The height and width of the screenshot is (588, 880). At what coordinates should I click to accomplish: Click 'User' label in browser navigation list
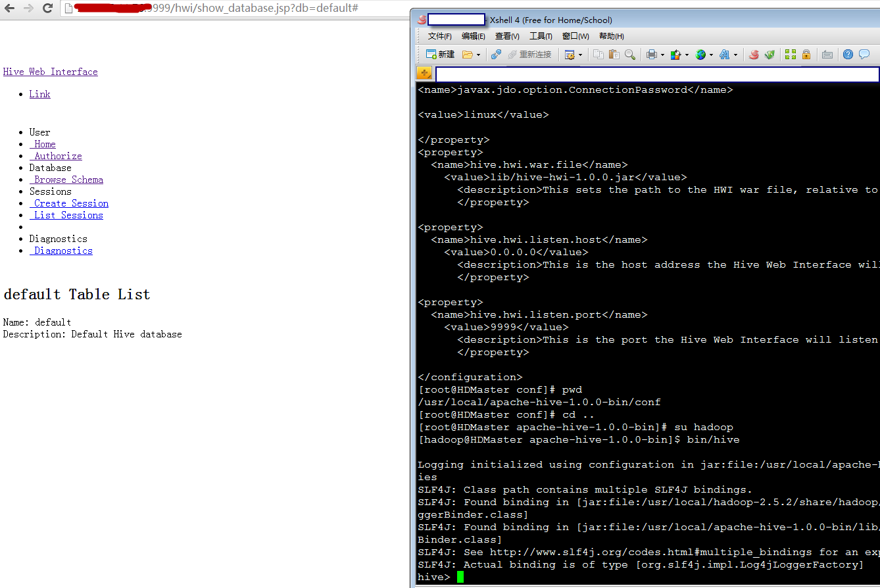(x=39, y=132)
